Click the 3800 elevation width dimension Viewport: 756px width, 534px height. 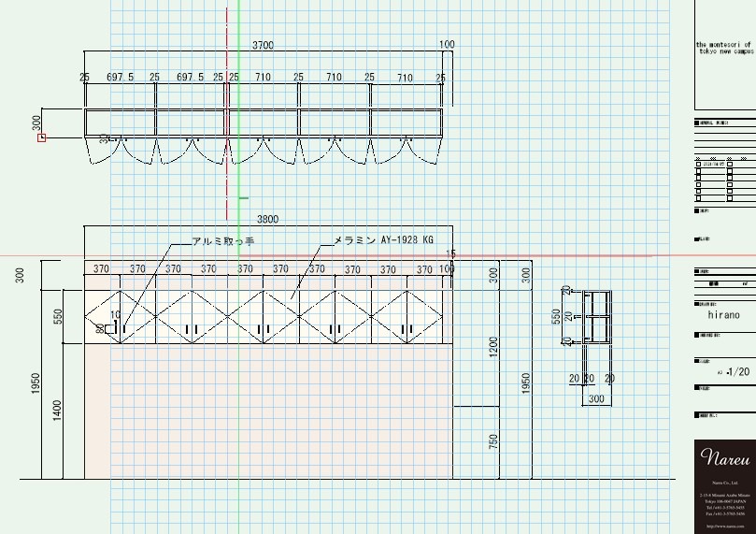tap(267, 220)
